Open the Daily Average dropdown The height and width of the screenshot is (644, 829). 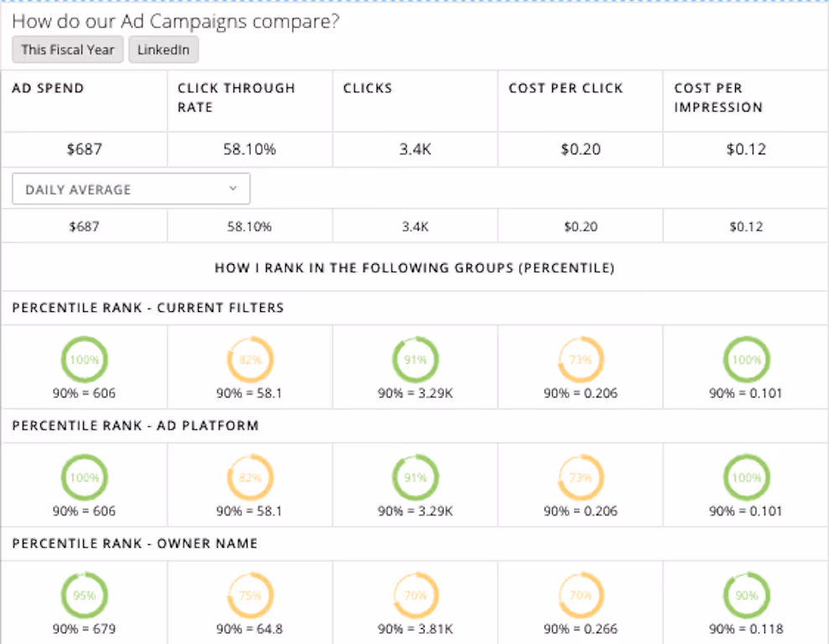pos(131,188)
